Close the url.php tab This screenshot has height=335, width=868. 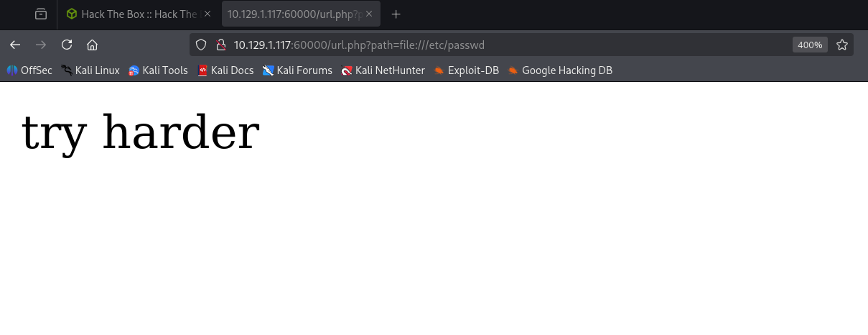368,14
